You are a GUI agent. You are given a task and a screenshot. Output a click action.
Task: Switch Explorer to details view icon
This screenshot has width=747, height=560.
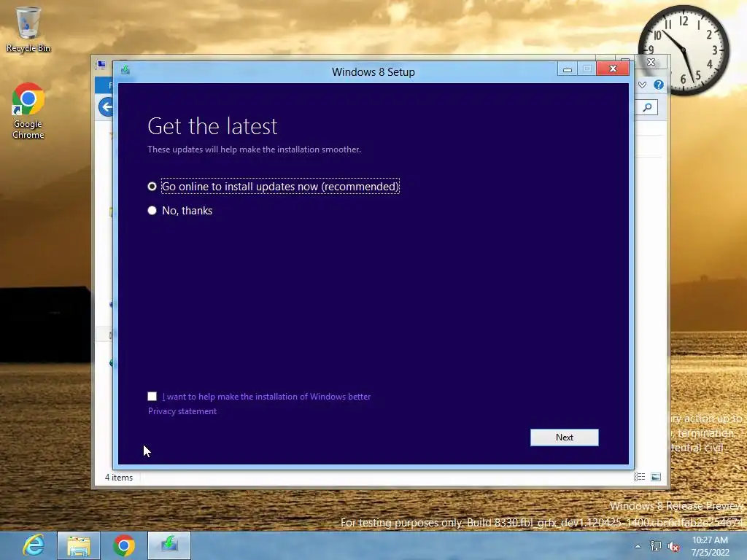[x=639, y=477]
